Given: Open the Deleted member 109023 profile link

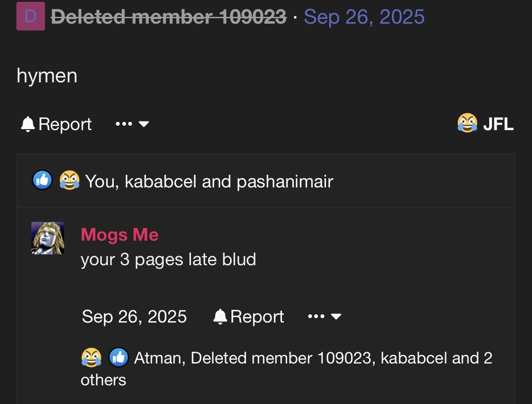Looking at the screenshot, I should tap(169, 17).
